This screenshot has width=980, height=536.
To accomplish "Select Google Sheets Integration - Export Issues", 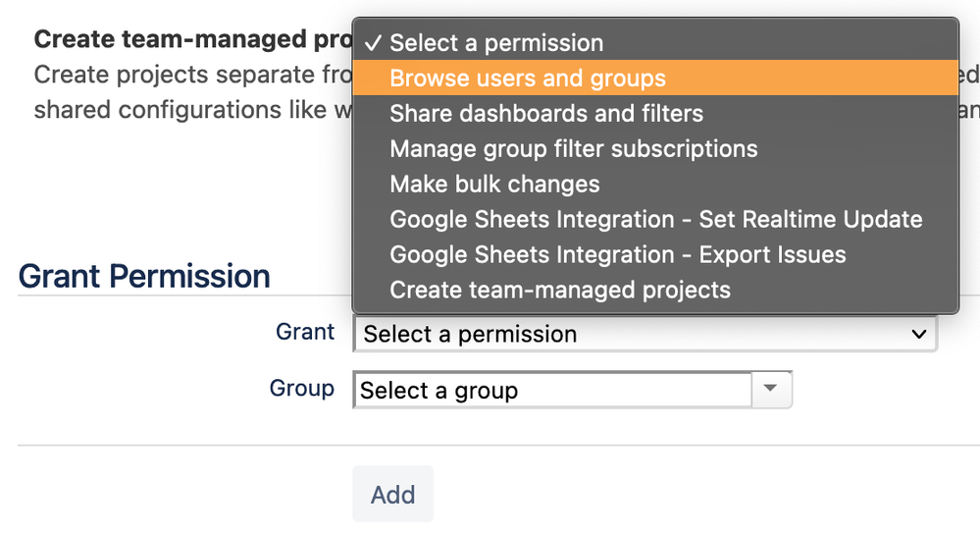I will click(x=617, y=255).
